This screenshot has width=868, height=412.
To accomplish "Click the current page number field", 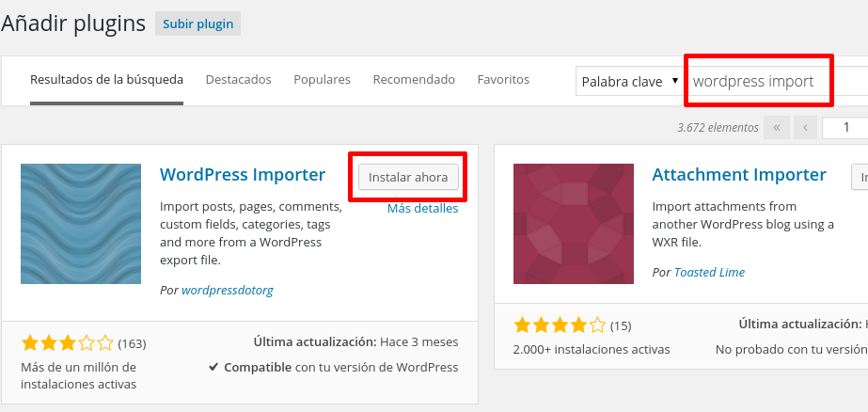I will [x=845, y=128].
